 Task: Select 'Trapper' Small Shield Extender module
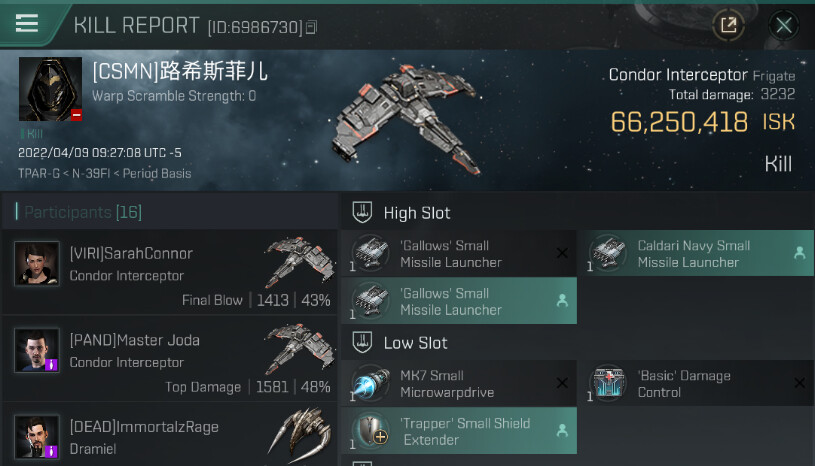click(459, 431)
